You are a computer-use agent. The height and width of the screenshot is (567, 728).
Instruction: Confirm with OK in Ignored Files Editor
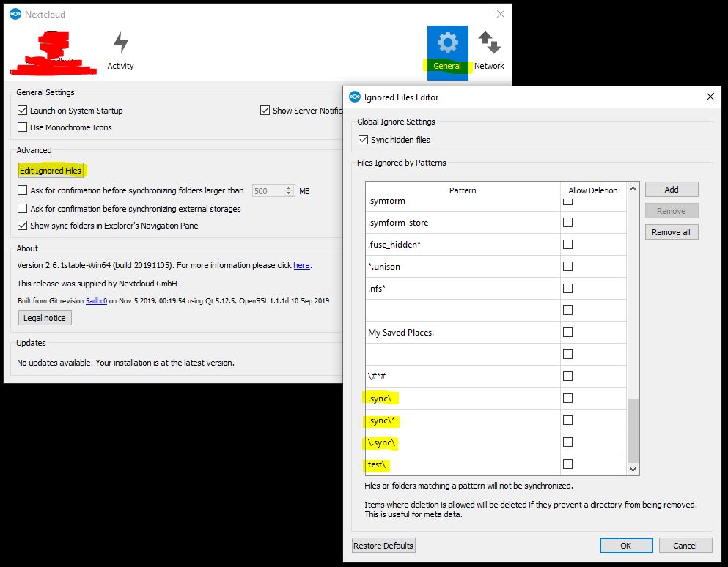626,546
